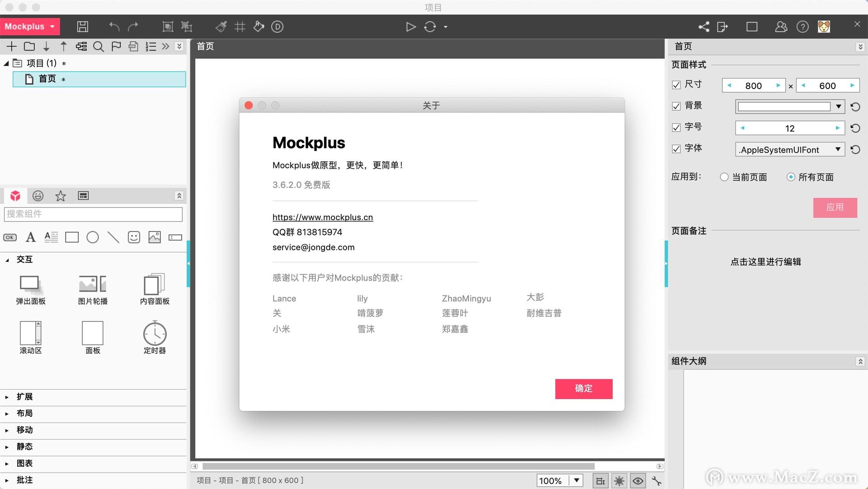This screenshot has width=868, height=489.
Task: Open the icons (smiley) component library tab
Action: pyautogui.click(x=38, y=196)
